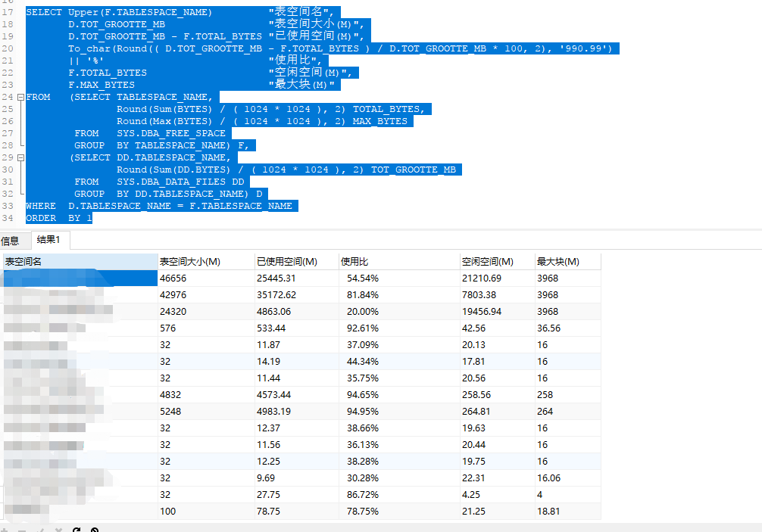Viewport: 762px width, 532px height.
Task: Select cell with value 27.75
Action: [x=296, y=494]
